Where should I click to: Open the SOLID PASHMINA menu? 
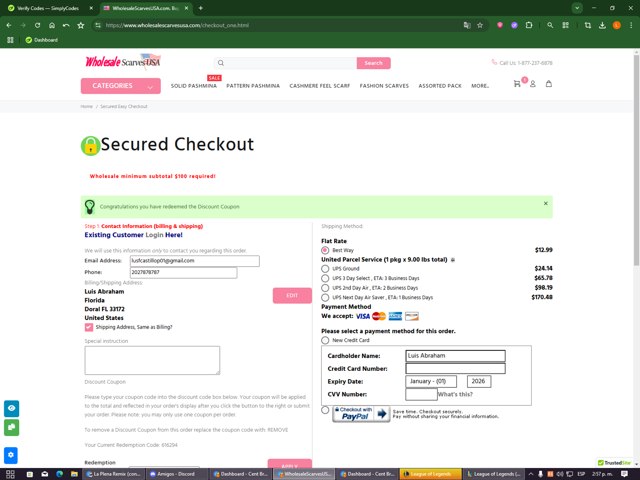pos(193,86)
